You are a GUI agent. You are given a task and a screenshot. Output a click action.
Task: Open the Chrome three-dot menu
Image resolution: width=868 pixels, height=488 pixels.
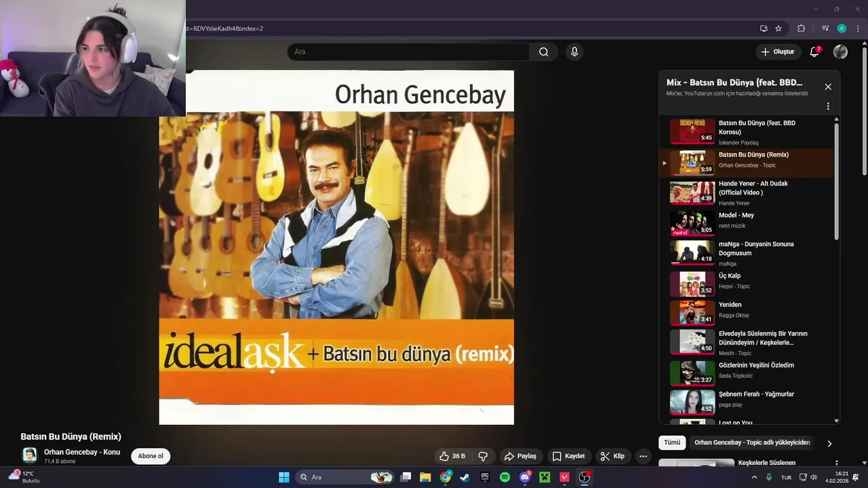(x=858, y=28)
